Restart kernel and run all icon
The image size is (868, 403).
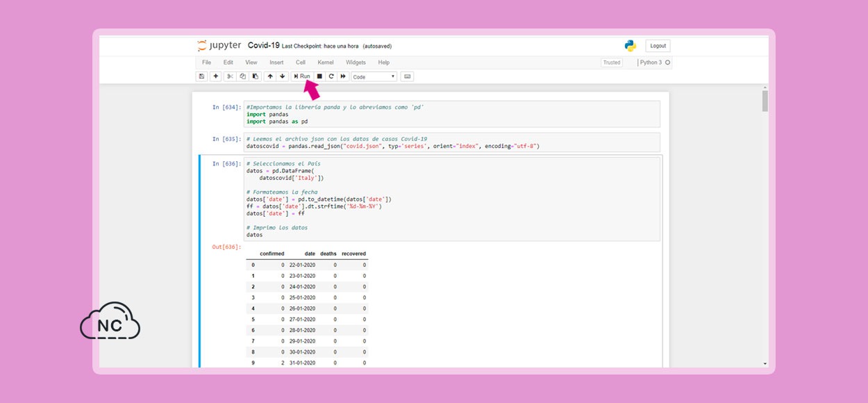tap(343, 76)
